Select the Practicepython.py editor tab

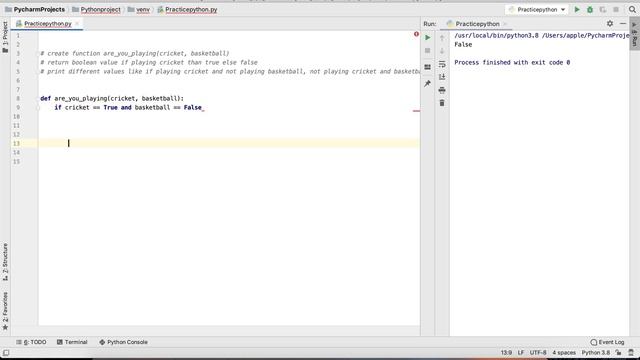[x=47, y=24]
